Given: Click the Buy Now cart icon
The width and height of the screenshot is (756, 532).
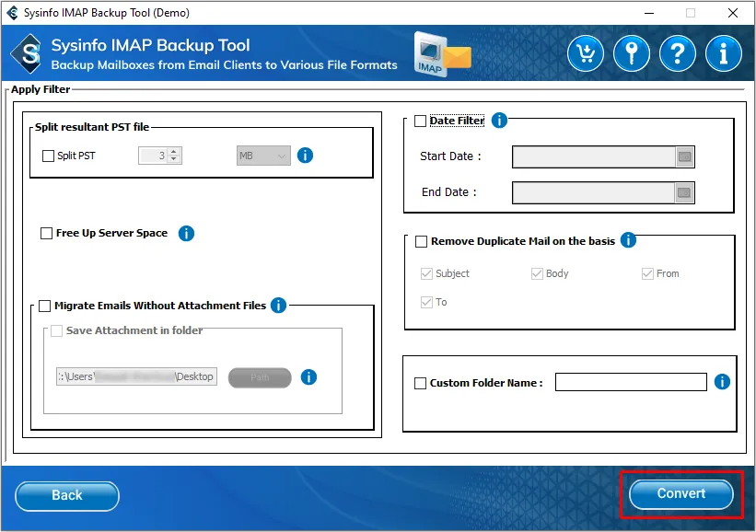Looking at the screenshot, I should tap(586, 54).
